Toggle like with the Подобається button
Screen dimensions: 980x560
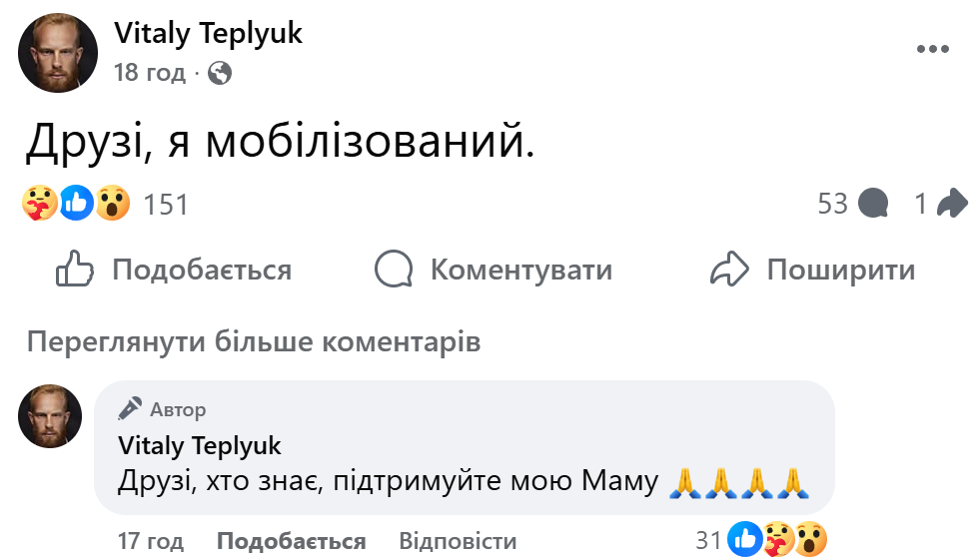point(173,270)
